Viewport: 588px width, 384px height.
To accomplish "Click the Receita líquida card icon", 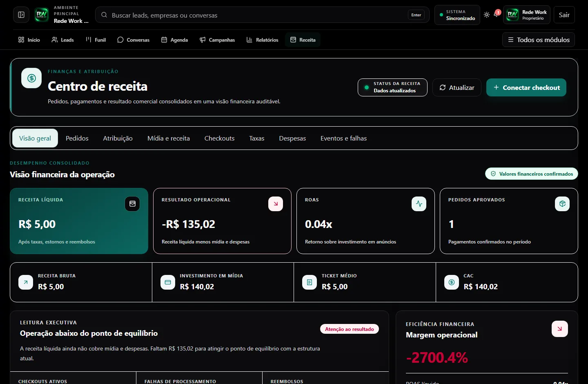I will click(132, 203).
